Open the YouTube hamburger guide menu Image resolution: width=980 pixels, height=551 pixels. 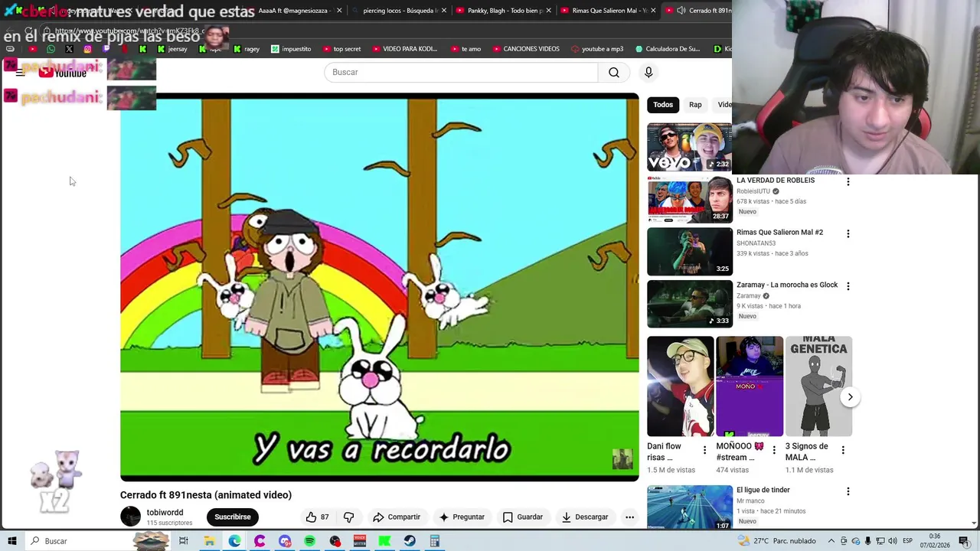click(21, 73)
